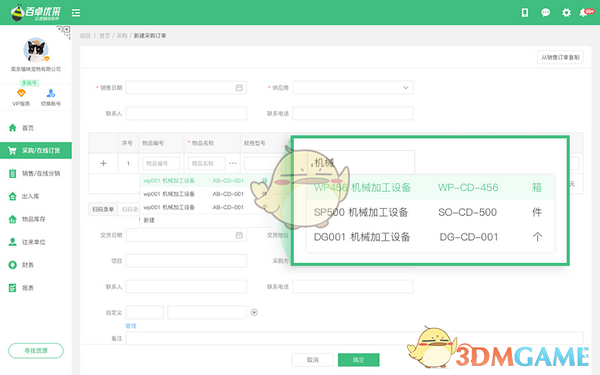
Task: Click the row number 1 cell
Action: click(128, 163)
